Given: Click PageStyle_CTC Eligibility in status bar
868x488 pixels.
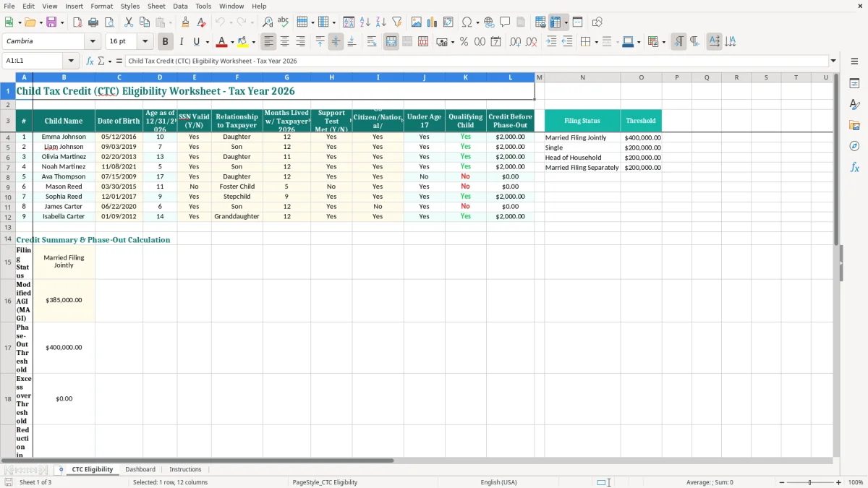Looking at the screenshot, I should pyautogui.click(x=325, y=482).
